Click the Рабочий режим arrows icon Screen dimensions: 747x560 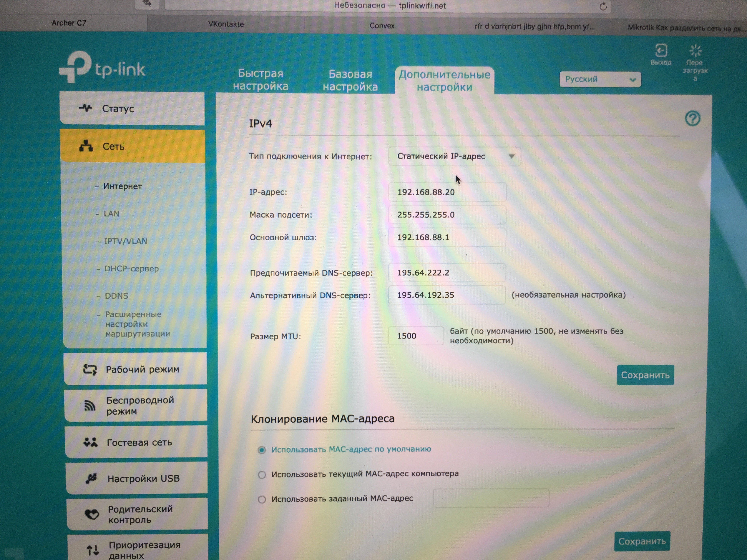[90, 369]
